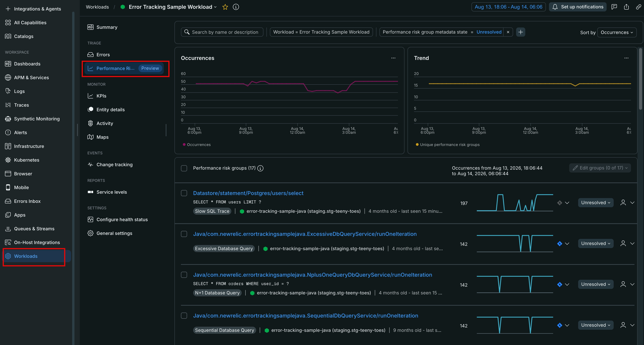Check the NplusOneQueryDbQueryService row checkbox
Screen dimensions: 644x345
(184, 275)
